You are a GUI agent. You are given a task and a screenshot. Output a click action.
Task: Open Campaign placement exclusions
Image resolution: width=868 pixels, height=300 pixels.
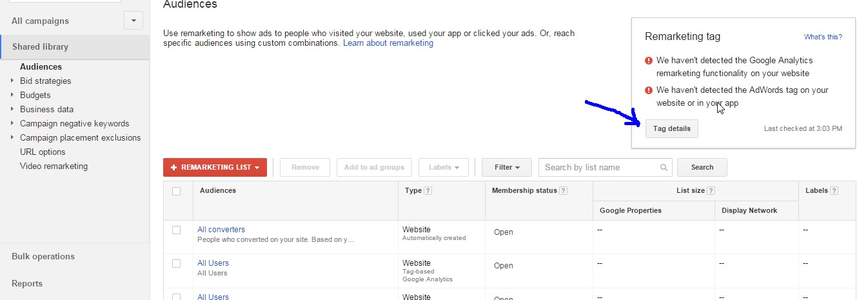(80, 137)
